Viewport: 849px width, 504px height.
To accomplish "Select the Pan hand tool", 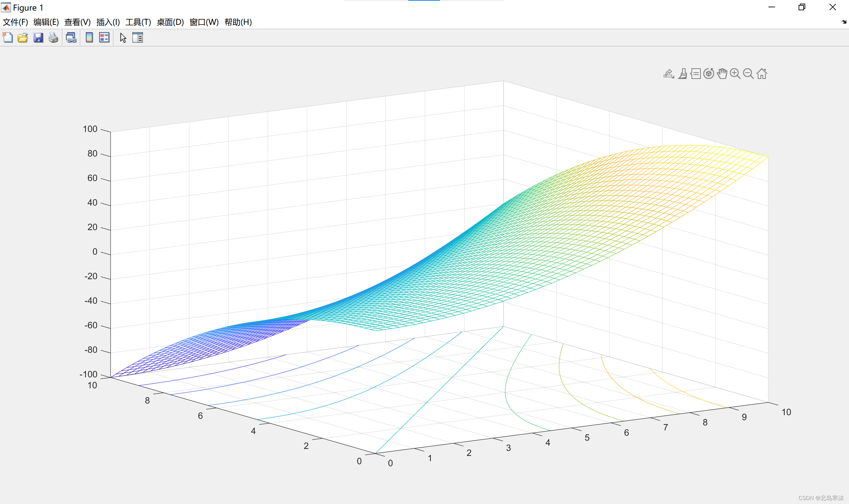I will (722, 74).
